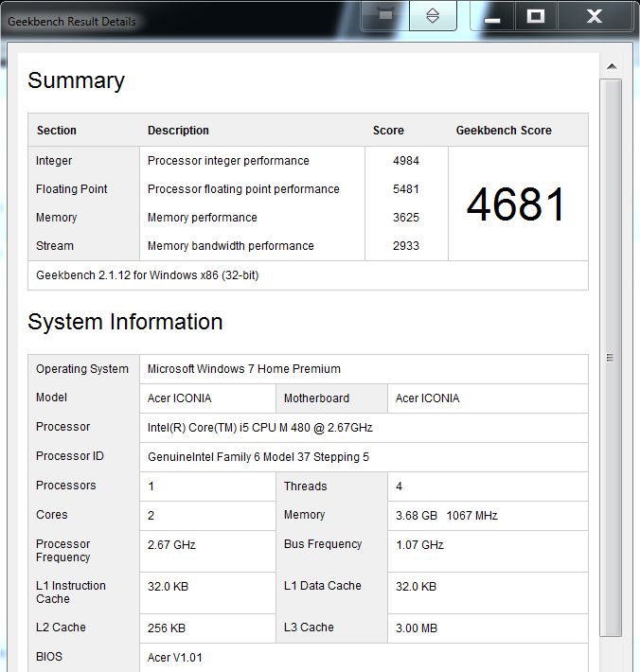The width and height of the screenshot is (640, 672).
Task: Close the Geekbench Result Details window
Action: pos(595,16)
